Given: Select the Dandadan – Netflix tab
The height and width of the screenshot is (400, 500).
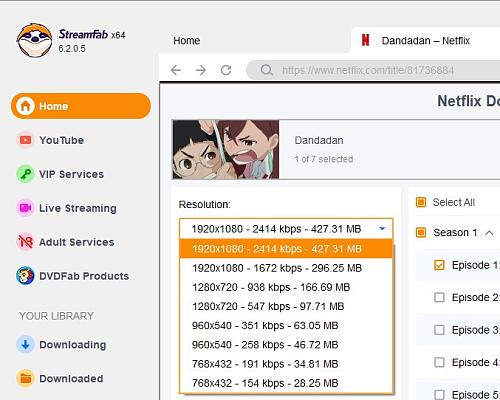Looking at the screenshot, I should (x=426, y=41).
